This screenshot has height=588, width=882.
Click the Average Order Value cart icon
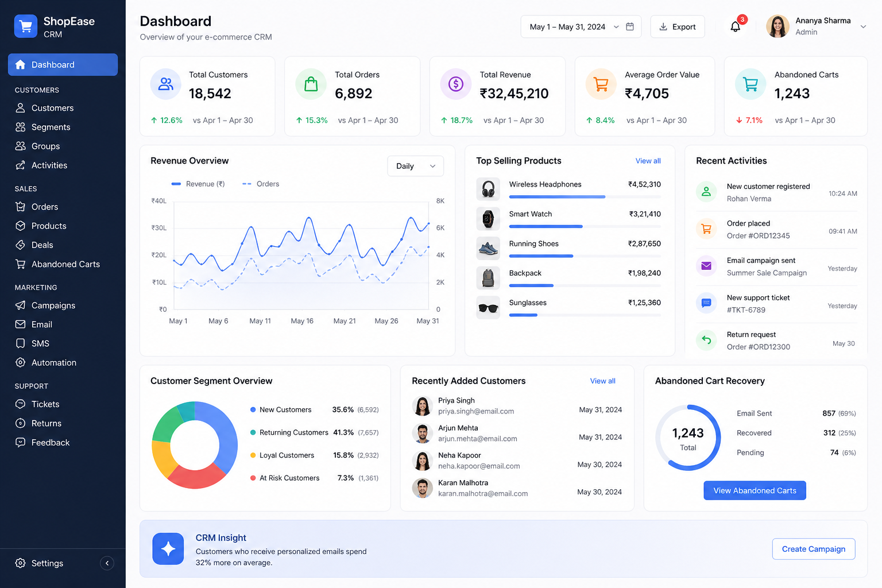[601, 84]
